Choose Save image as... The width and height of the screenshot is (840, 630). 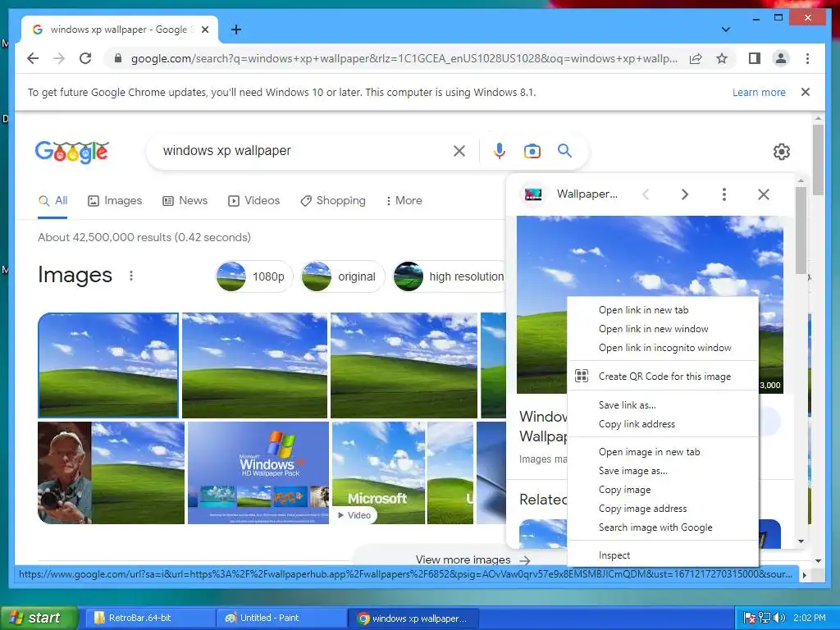[663, 471]
